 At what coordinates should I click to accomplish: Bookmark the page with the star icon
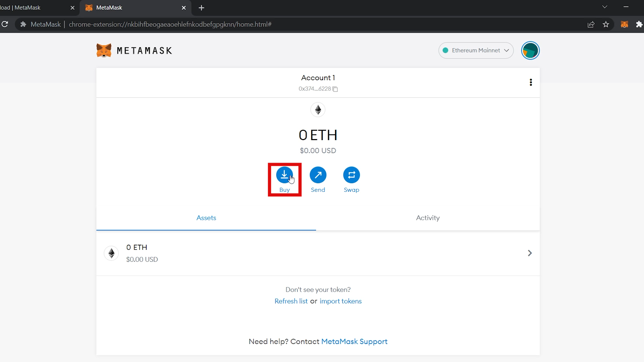click(606, 24)
